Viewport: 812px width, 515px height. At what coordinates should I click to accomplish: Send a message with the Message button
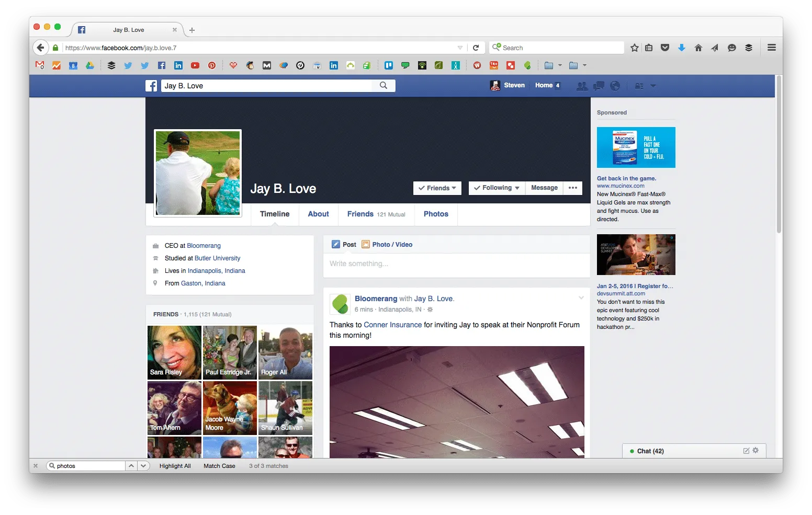[x=544, y=188]
